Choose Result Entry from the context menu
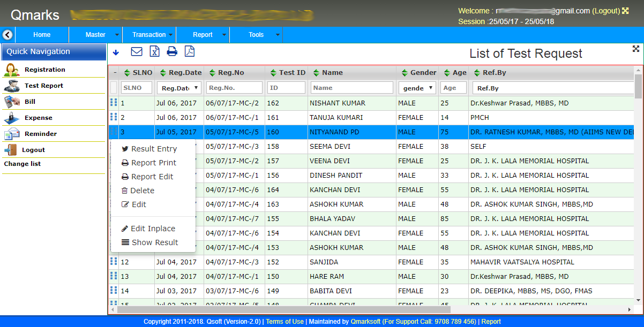This screenshot has width=644, height=327. point(153,148)
